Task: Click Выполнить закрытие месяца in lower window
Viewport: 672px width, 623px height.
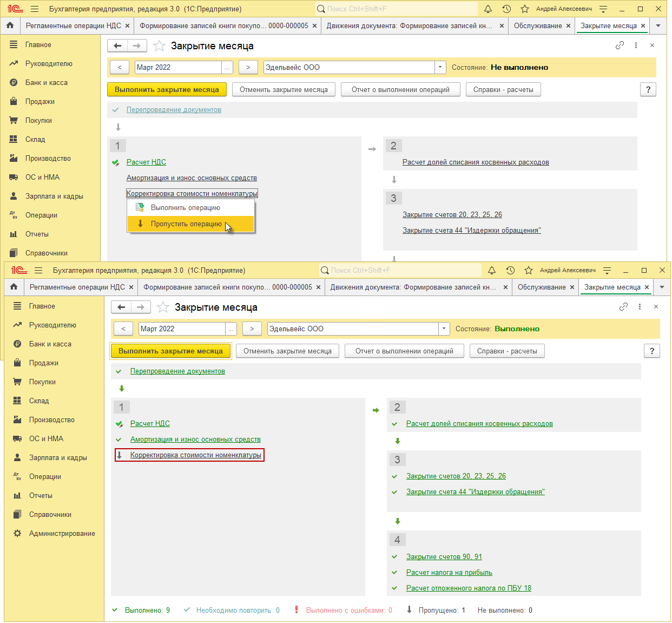Action: (170, 351)
